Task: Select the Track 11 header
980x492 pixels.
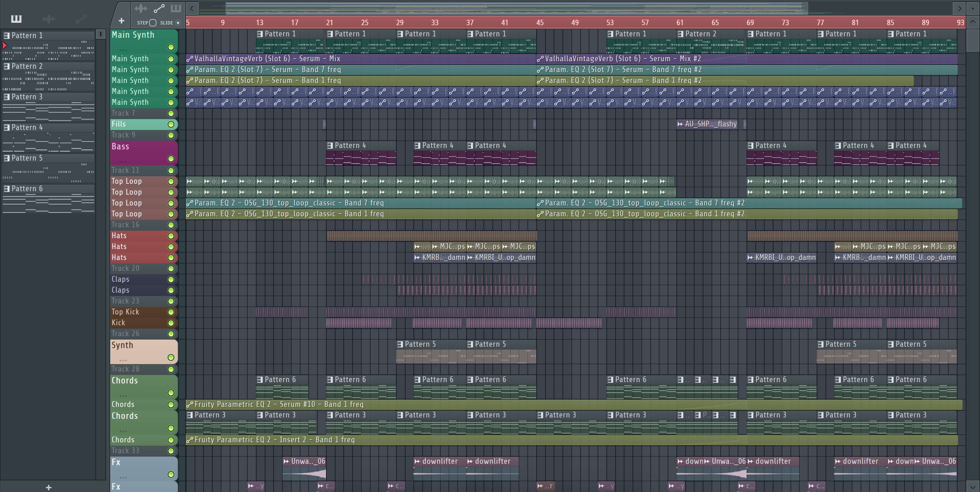Action: [x=144, y=170]
